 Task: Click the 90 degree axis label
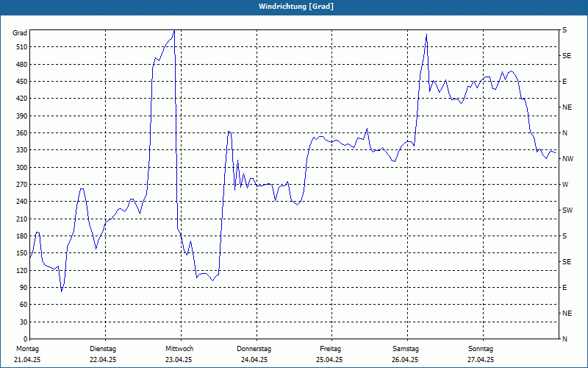tap(24, 288)
